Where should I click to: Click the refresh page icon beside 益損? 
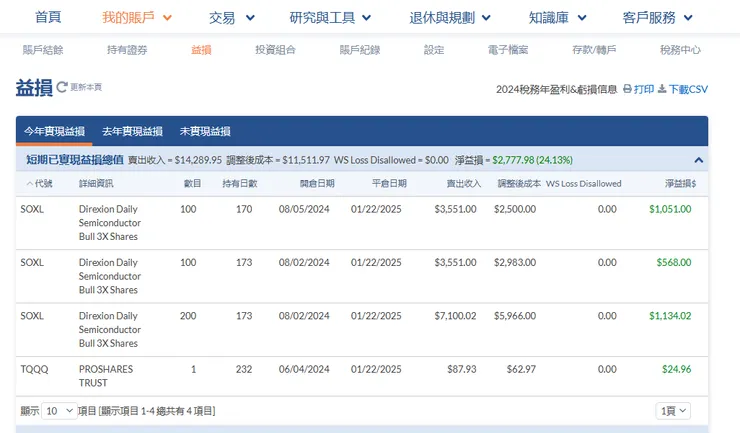[x=62, y=87]
